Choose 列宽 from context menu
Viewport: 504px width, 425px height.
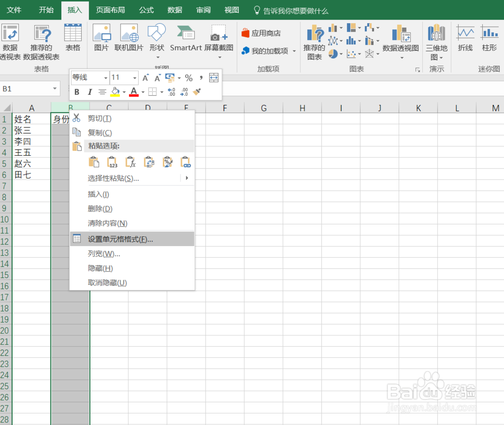132,254
